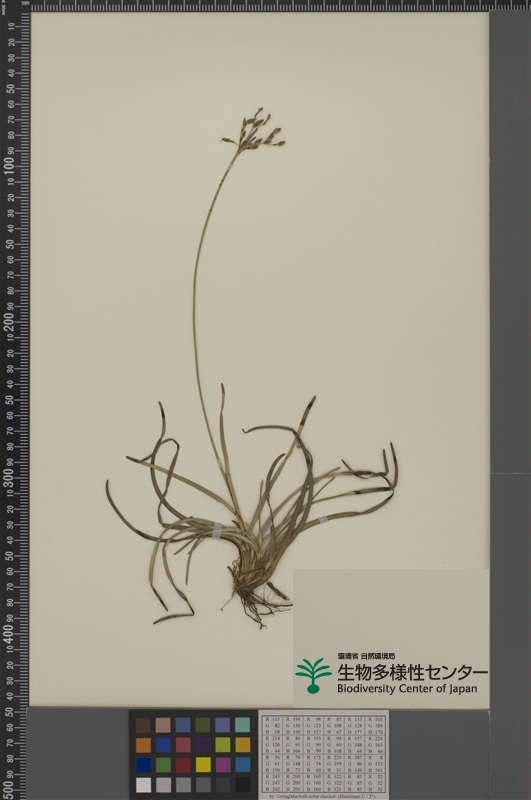Select the dark brown top-left swatch
Screen dimensions: 531x800
coord(143,725)
